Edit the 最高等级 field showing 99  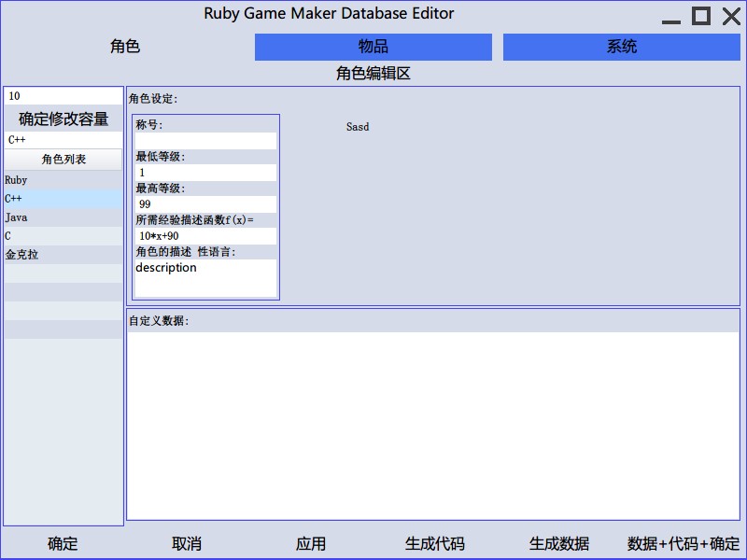click(205, 204)
